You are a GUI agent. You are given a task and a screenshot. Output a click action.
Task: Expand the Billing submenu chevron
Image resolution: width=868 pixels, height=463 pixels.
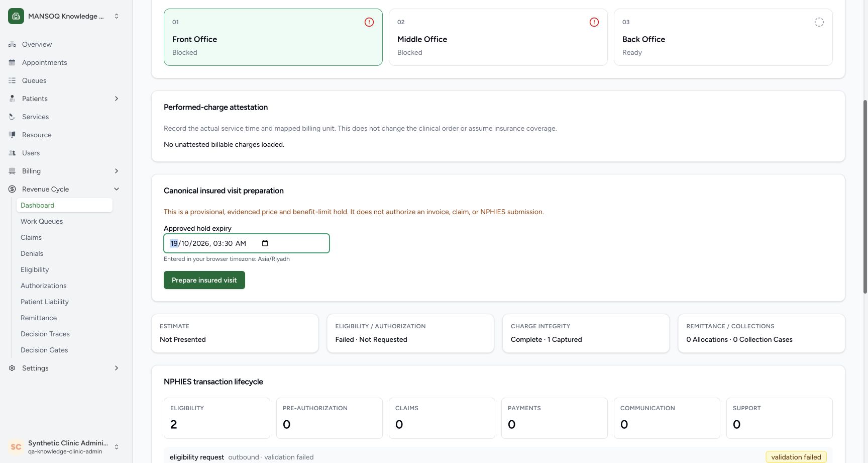click(117, 171)
